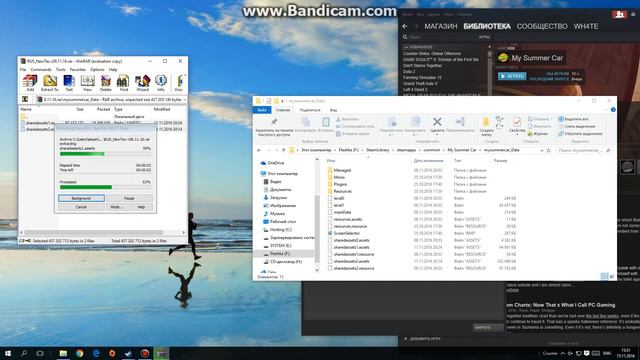Click the Test icon in WinRAR toolbar
This screenshot has height=360, width=640.
[69, 83]
